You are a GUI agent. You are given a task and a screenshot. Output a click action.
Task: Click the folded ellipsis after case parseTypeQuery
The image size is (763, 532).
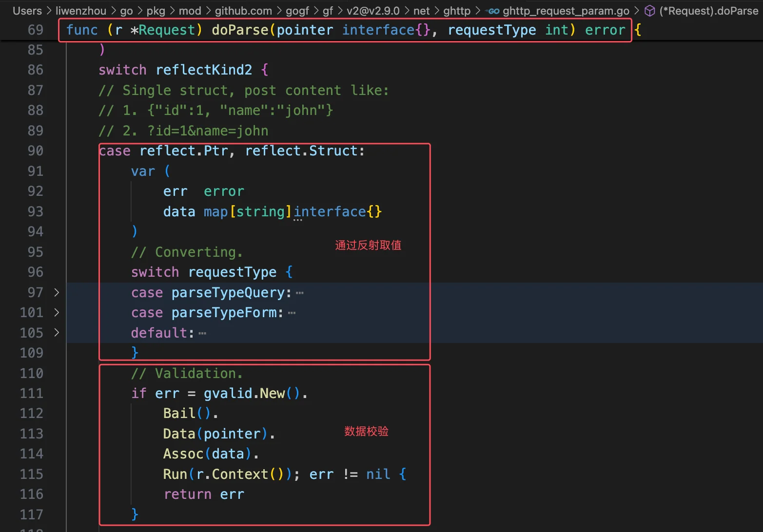pyautogui.click(x=300, y=293)
